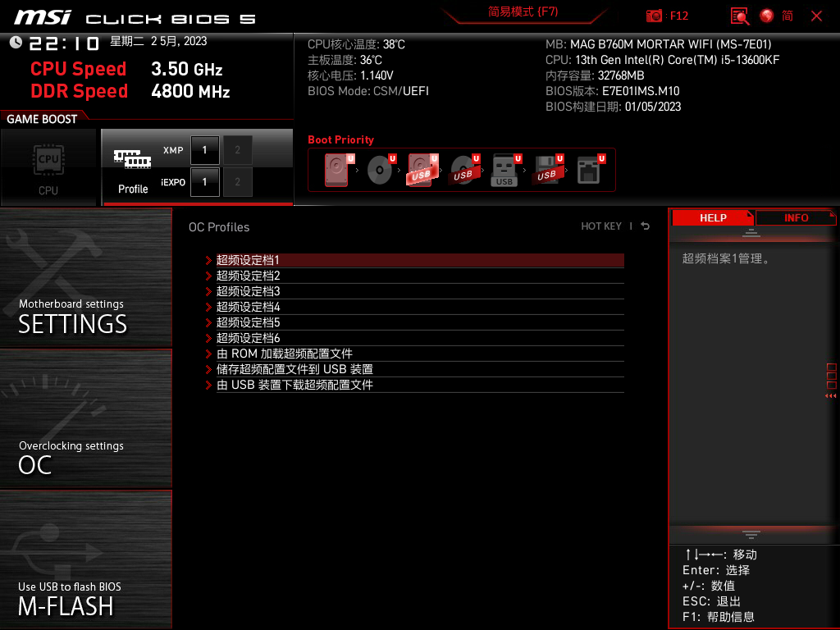Activate iEXPO Profile 1
This screenshot has width=840, height=630.
click(204, 182)
